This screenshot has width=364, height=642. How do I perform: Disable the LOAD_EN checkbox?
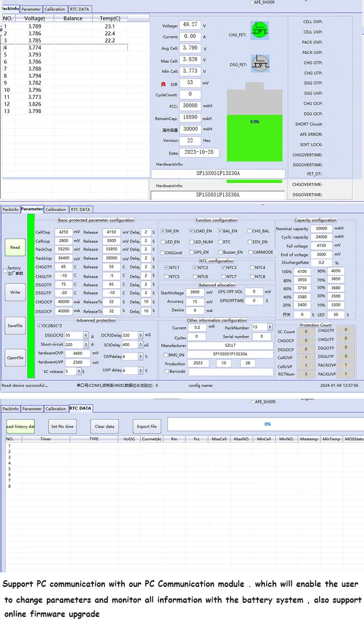pos(192,231)
